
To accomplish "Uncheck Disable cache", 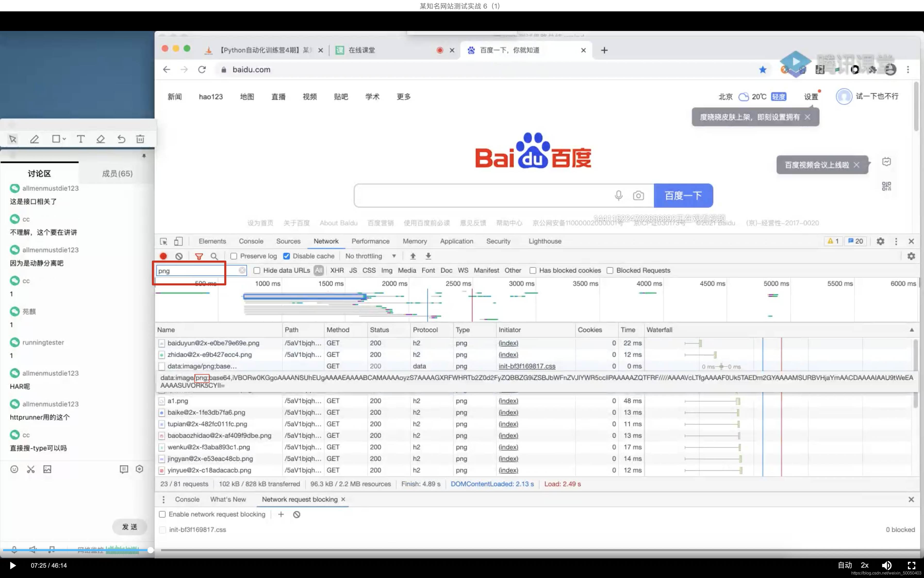I will [x=286, y=256].
